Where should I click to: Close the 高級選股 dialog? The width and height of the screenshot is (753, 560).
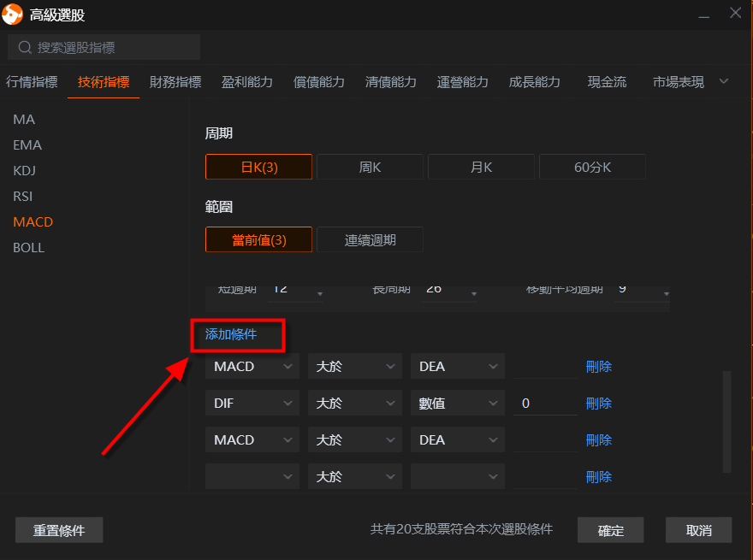(x=735, y=13)
